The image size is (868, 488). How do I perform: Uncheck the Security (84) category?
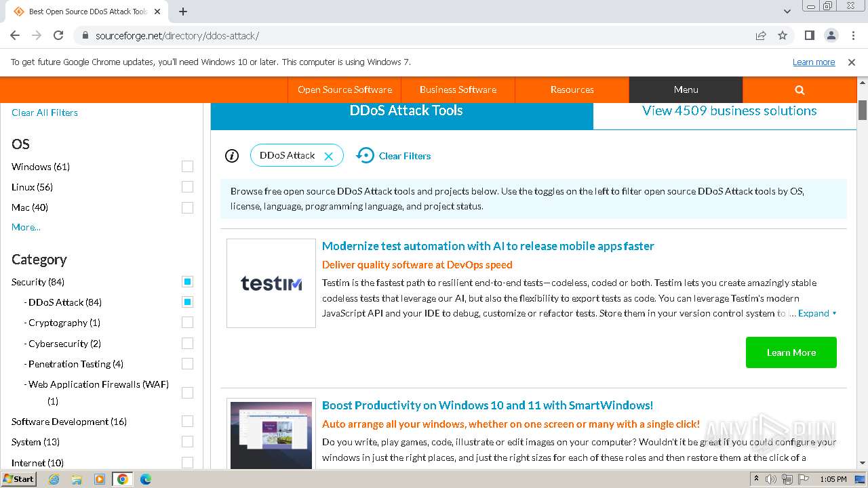(x=187, y=282)
